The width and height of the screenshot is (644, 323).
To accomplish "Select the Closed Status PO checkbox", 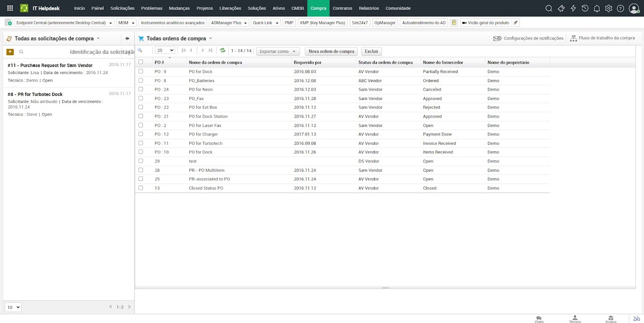I will click(x=141, y=188).
